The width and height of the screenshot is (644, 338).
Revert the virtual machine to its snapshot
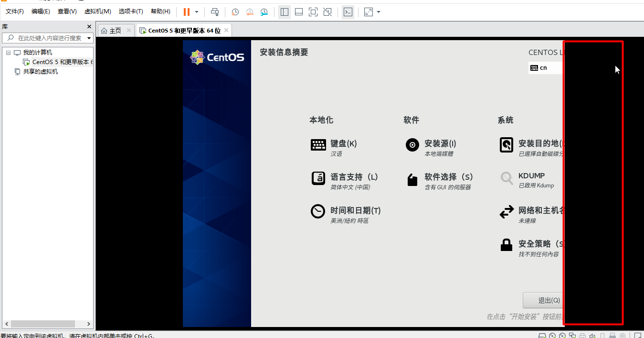(x=250, y=12)
